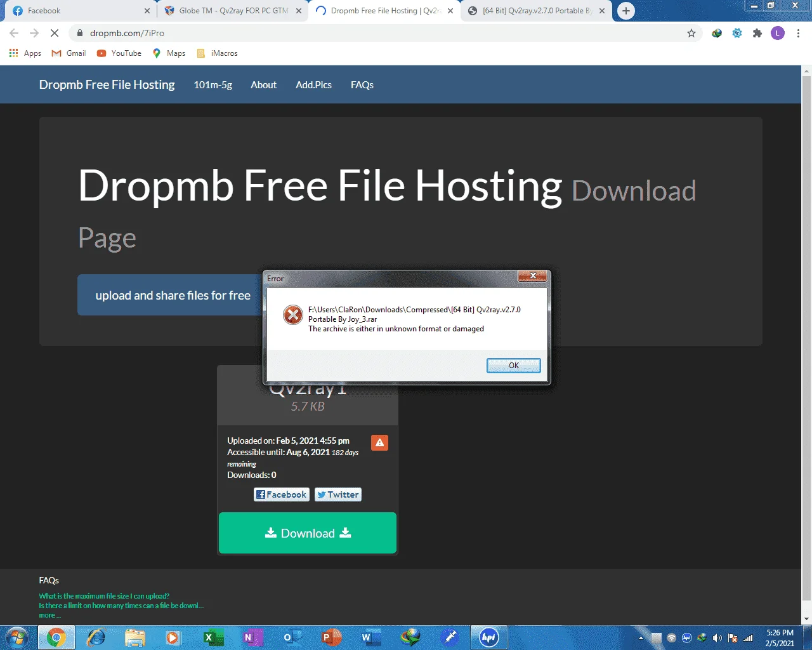Screen dimensions: 812x650
Task: Close the [64 Bit] Qv2ray.v2.7.0 Portable tab
Action: (602, 11)
